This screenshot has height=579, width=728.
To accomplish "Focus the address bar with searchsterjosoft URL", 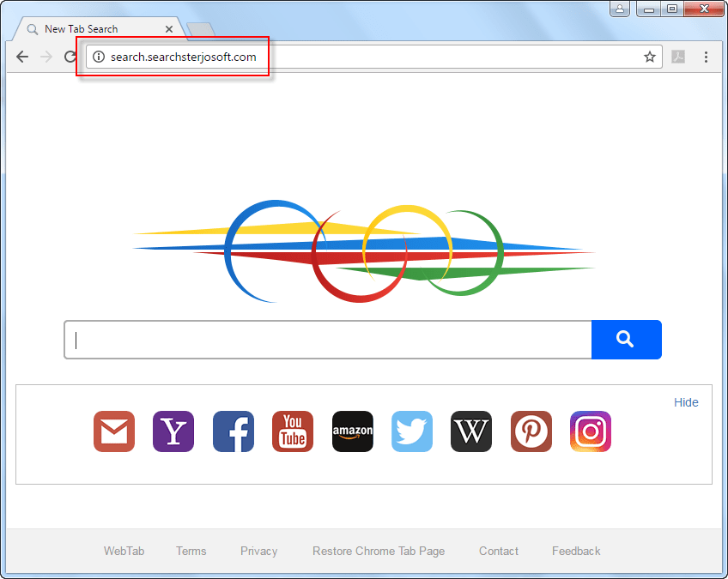I will pyautogui.click(x=374, y=57).
